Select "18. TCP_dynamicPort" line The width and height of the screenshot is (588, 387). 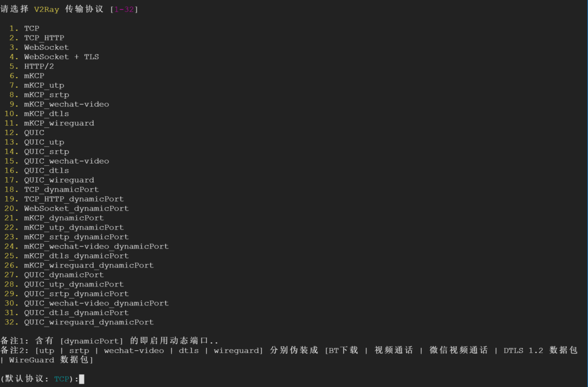(x=52, y=189)
